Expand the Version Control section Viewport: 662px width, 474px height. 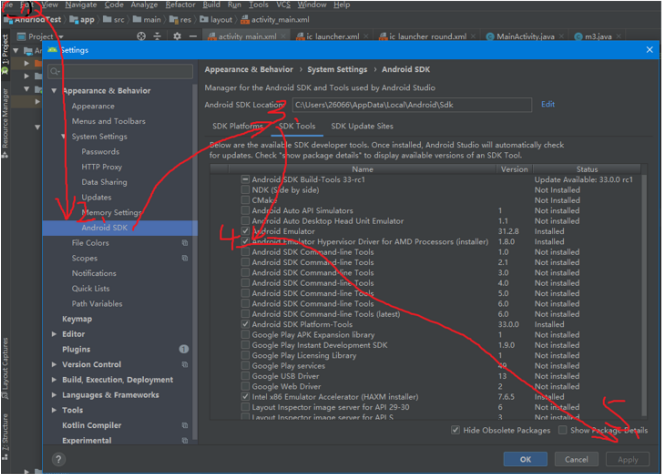tap(54, 364)
